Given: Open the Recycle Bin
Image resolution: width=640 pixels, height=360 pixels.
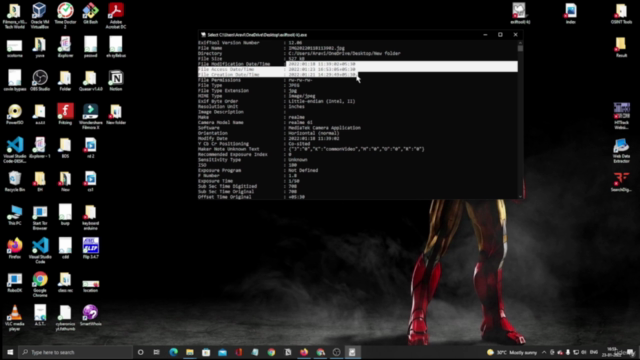Looking at the screenshot, I should pos(15,181).
